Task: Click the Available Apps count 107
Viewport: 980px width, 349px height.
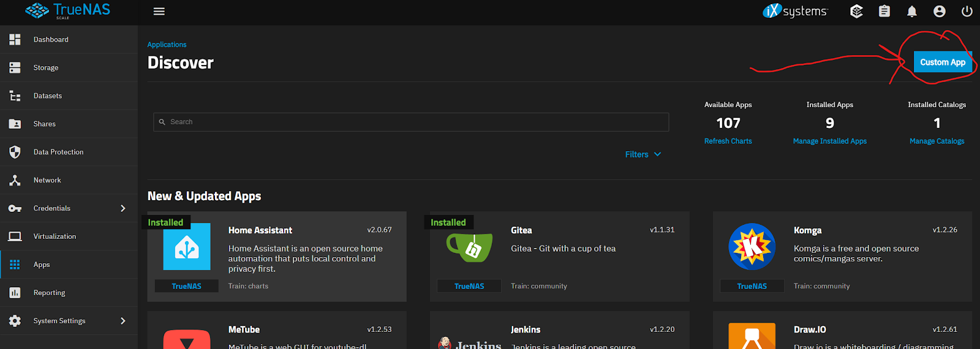Action: coord(728,123)
